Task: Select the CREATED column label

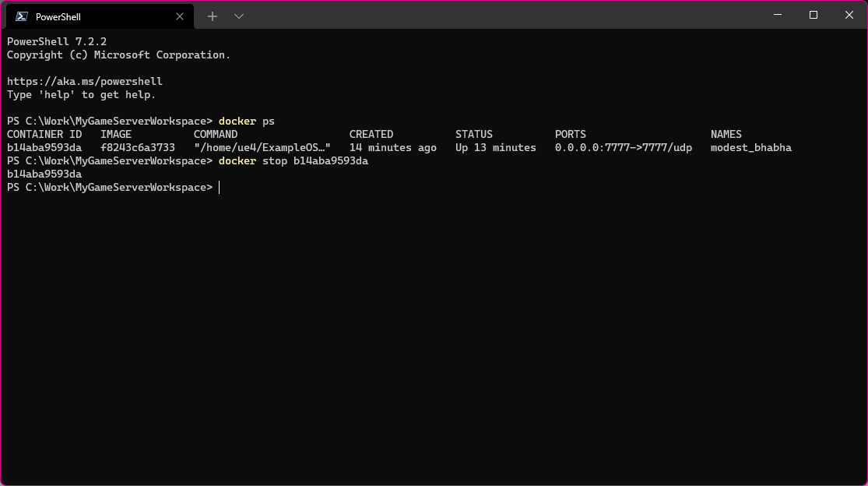Action: click(x=371, y=134)
